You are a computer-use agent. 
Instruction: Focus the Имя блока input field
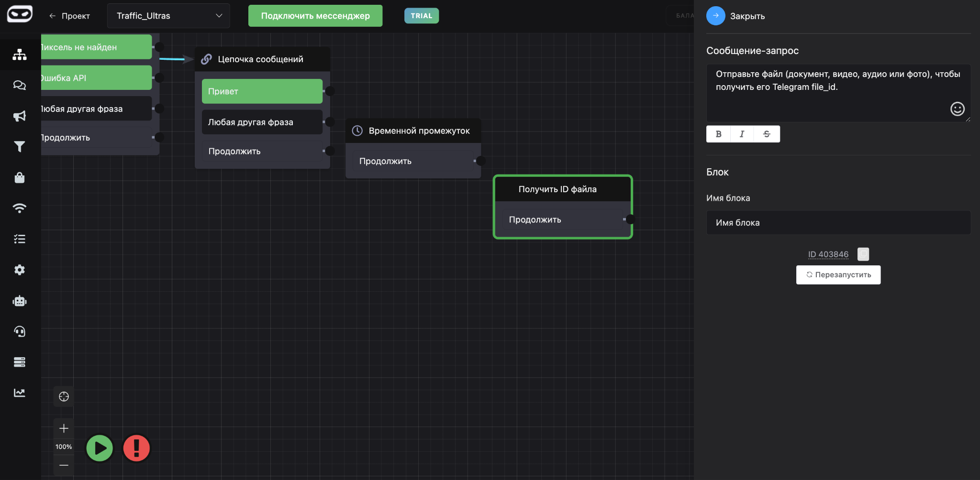pos(838,223)
